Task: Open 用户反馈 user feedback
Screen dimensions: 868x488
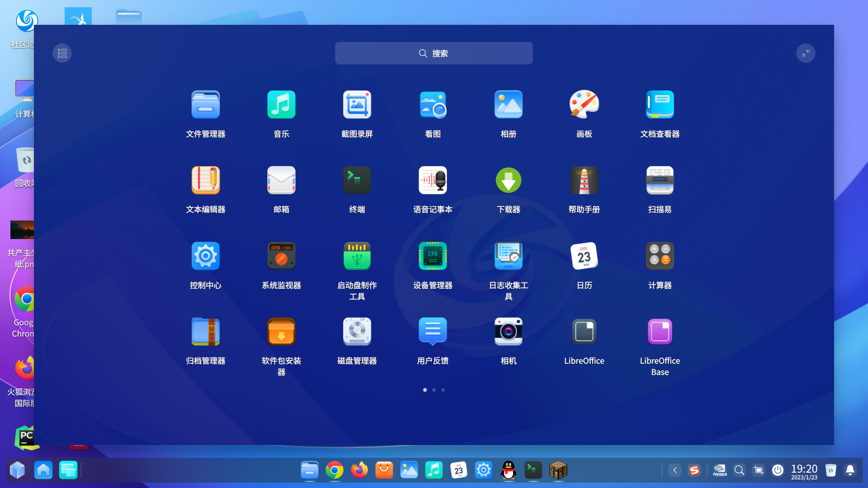Action: click(433, 331)
